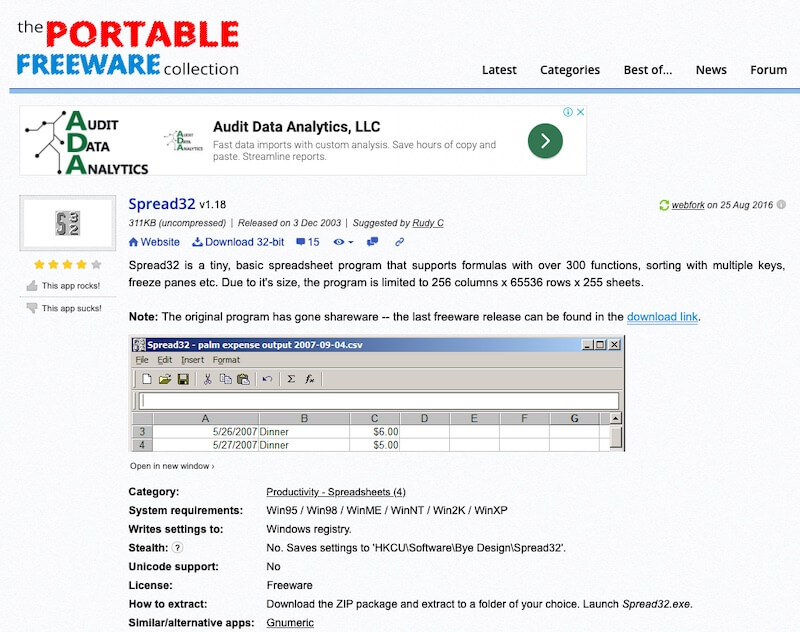Click the 'Website' link text
This screenshot has width=800, height=632.
(x=160, y=242)
